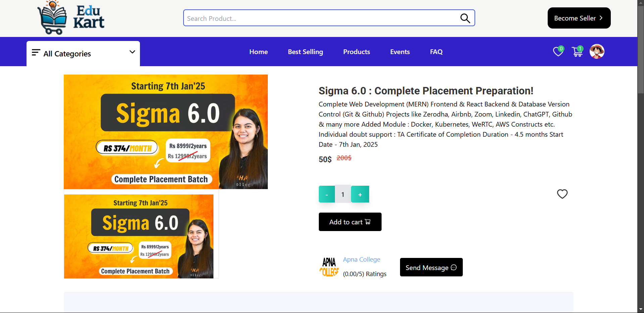Click the (0.00/5) Ratings text
The width and height of the screenshot is (644, 313).
(x=365, y=274)
